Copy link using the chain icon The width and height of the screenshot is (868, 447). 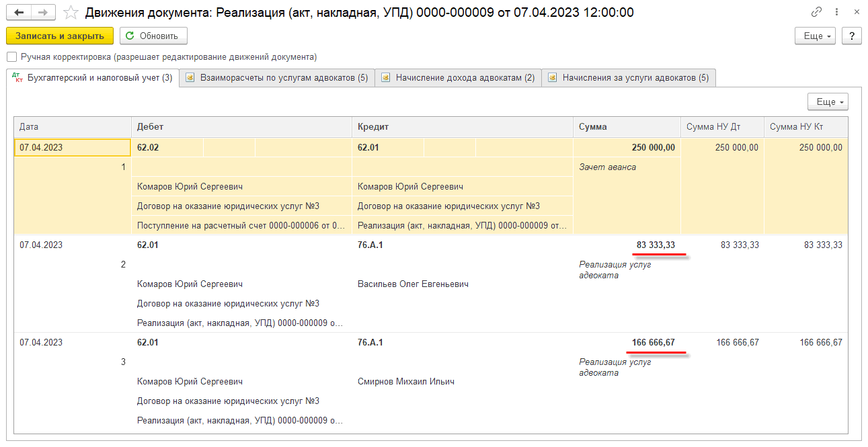click(816, 12)
